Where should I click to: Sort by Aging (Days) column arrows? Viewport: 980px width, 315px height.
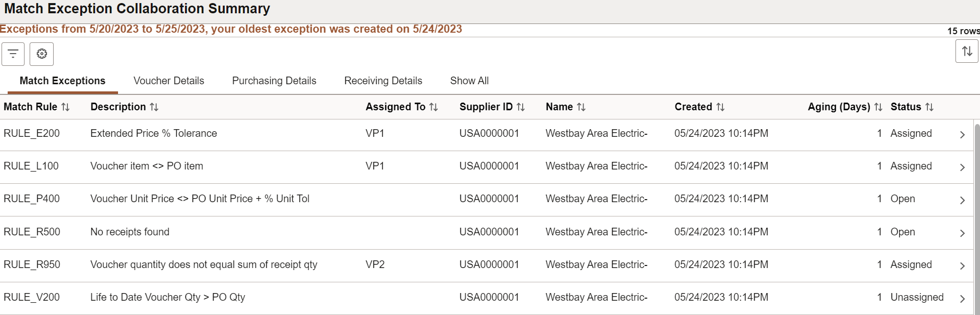[x=878, y=107]
